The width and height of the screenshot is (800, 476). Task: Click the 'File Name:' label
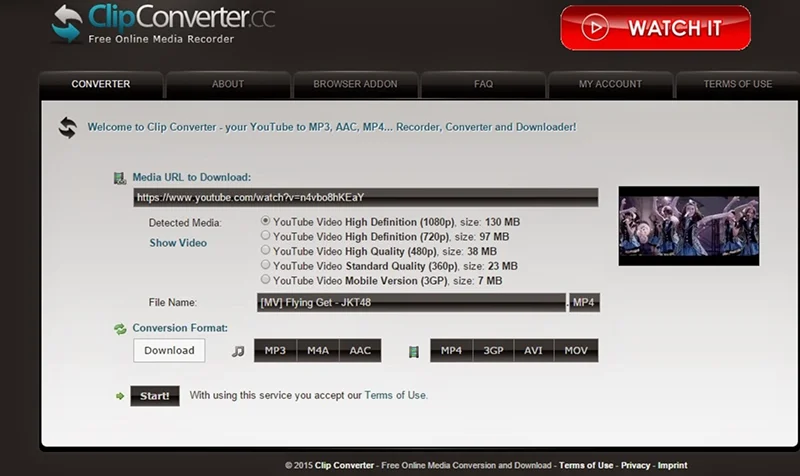coord(172,303)
